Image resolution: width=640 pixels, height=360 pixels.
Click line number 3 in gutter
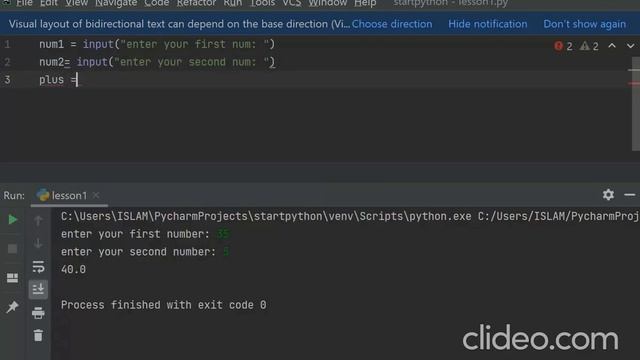coord(7,80)
